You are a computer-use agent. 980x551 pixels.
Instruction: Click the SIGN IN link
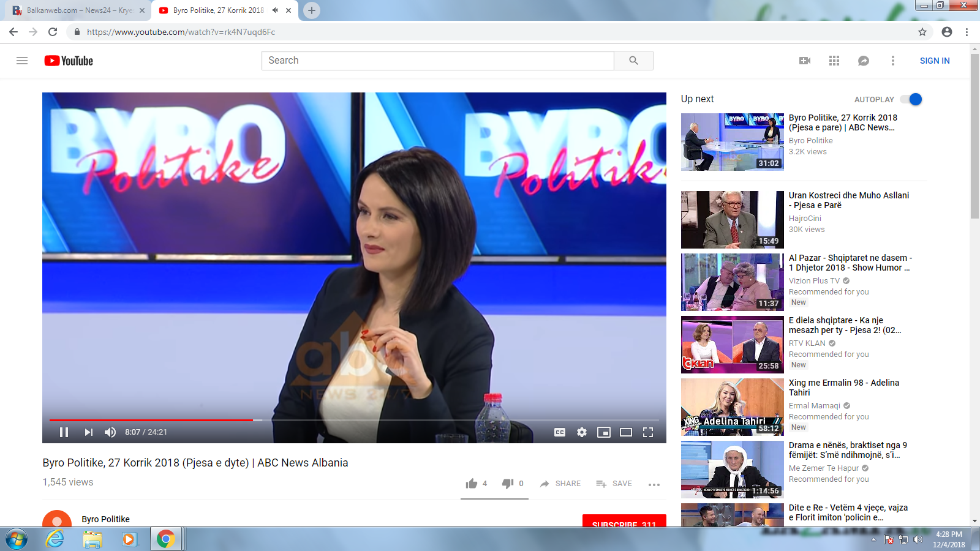point(935,61)
